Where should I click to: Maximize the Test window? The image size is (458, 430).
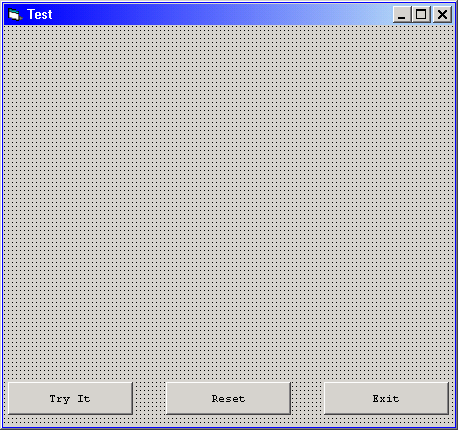click(421, 15)
